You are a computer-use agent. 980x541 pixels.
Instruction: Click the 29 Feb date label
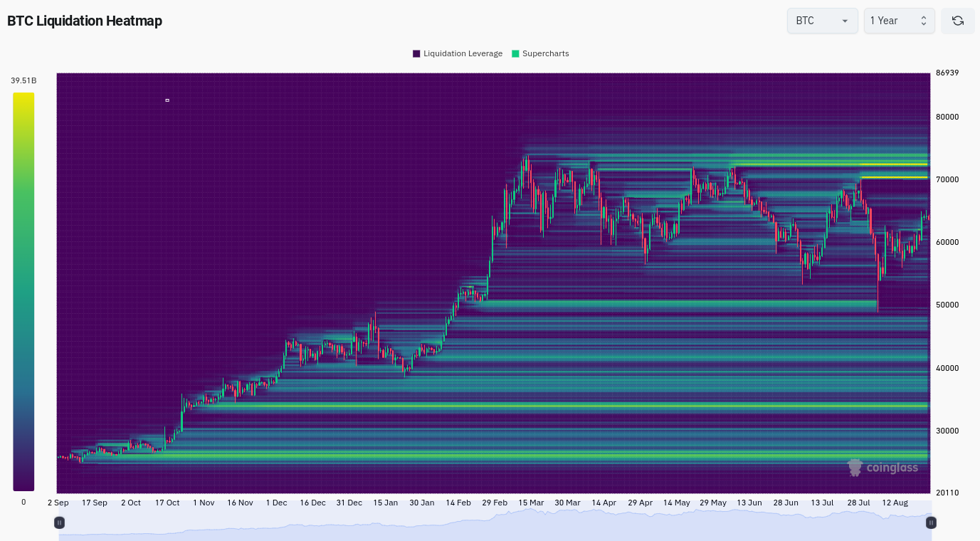(495, 503)
